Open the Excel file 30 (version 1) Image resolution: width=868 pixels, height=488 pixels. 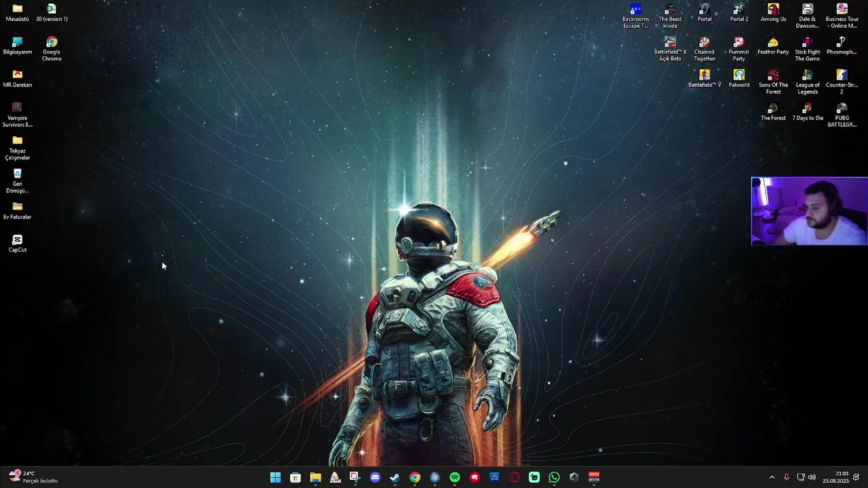click(x=52, y=13)
